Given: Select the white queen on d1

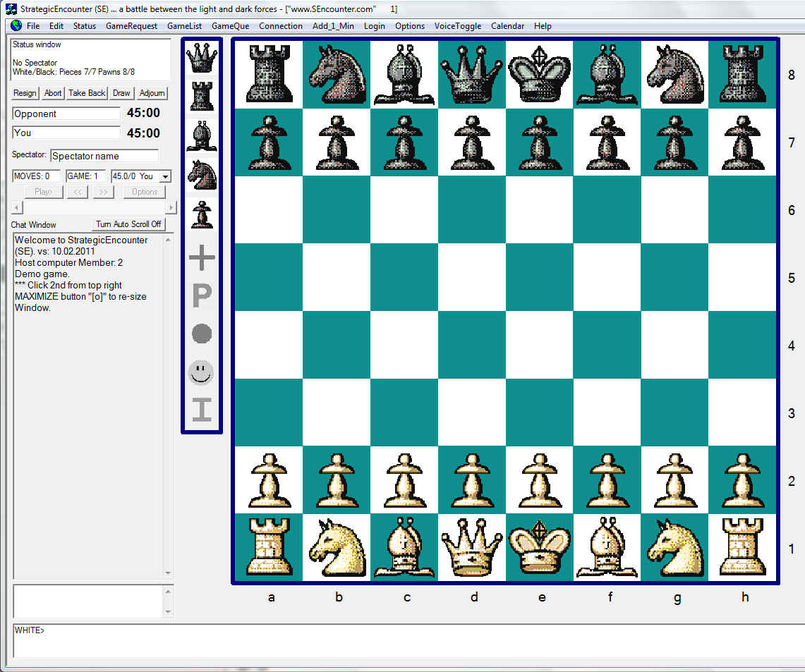Looking at the screenshot, I should pos(472,546).
